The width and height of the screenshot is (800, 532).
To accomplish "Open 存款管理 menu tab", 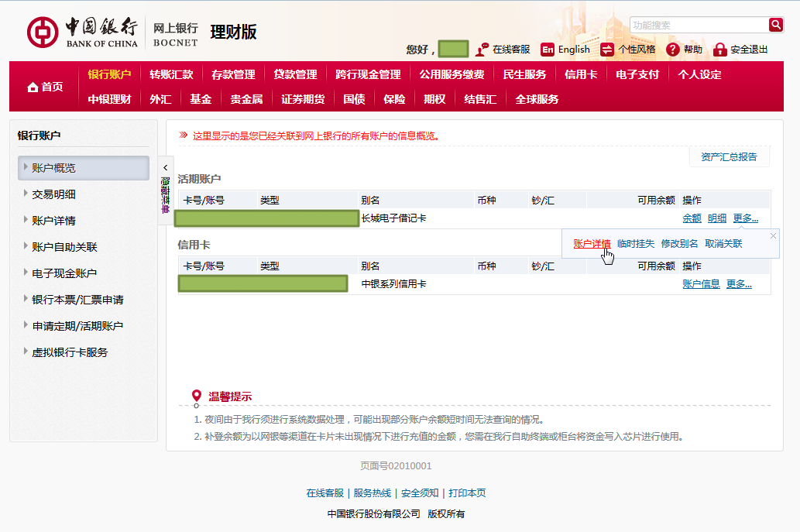I will point(233,74).
